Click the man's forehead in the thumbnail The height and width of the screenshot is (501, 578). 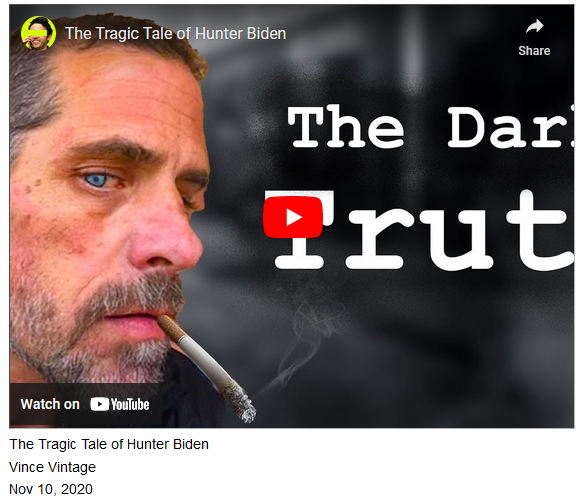[125, 94]
